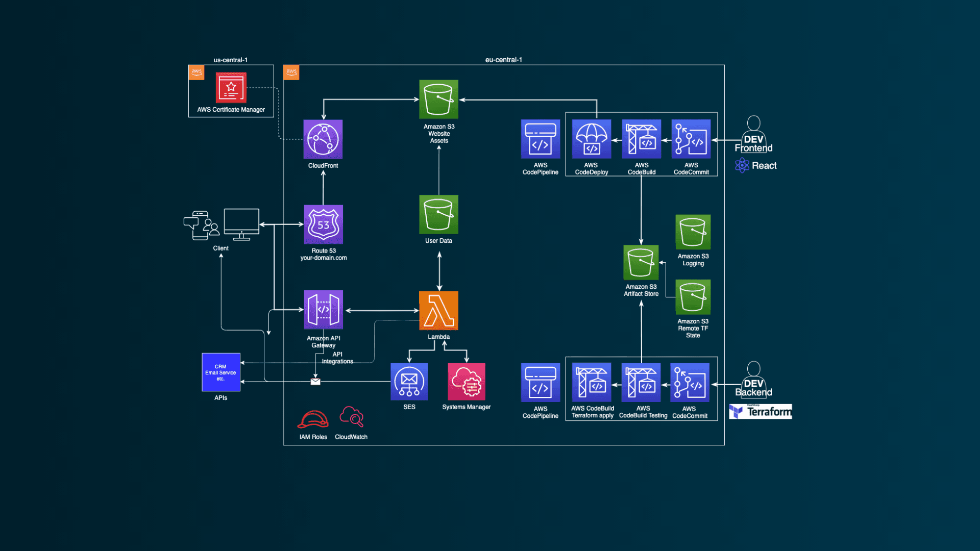Viewport: 980px width, 551px height.
Task: Select the Client monitor icon
Action: [x=241, y=223]
